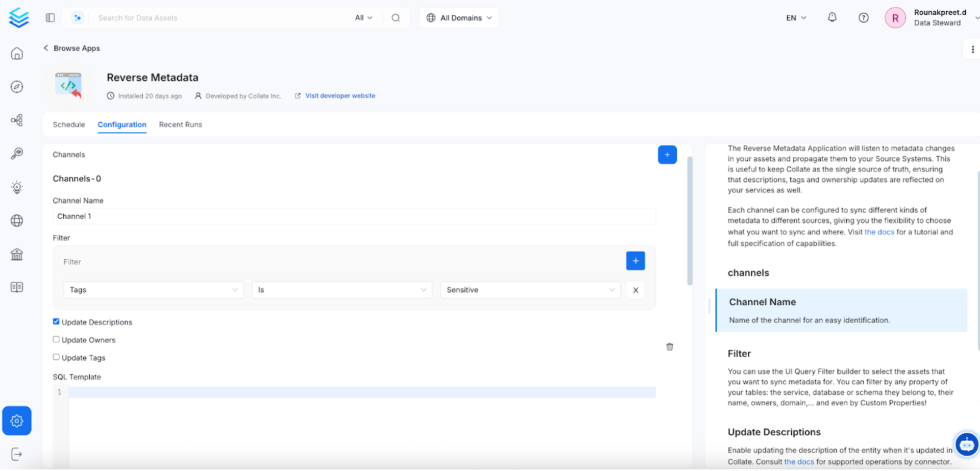Open the notifications bell icon
Screen dimensions: 980x471
(x=832, y=17)
